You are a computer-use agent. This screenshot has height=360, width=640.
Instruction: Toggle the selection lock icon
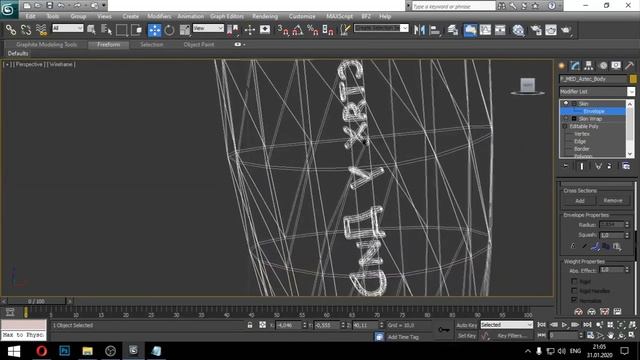[250, 325]
